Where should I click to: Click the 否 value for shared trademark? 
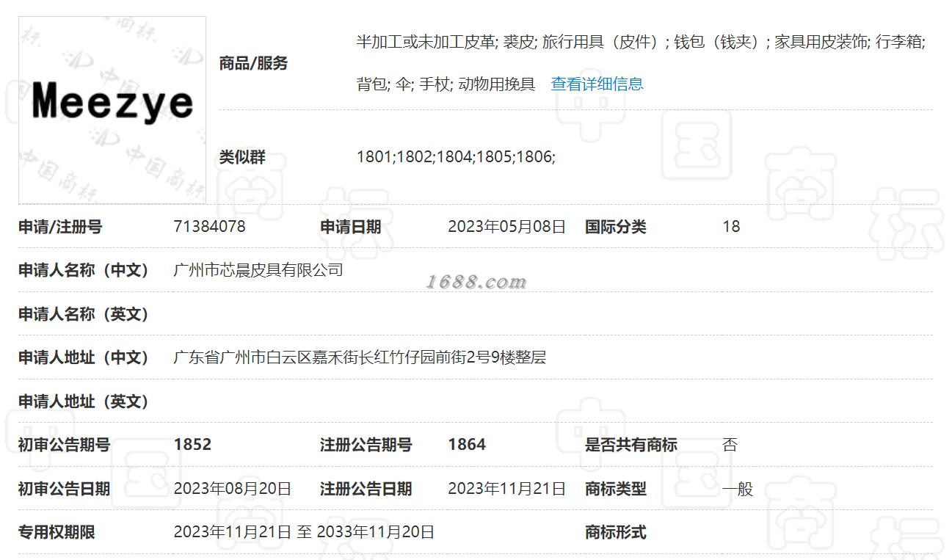click(730, 445)
